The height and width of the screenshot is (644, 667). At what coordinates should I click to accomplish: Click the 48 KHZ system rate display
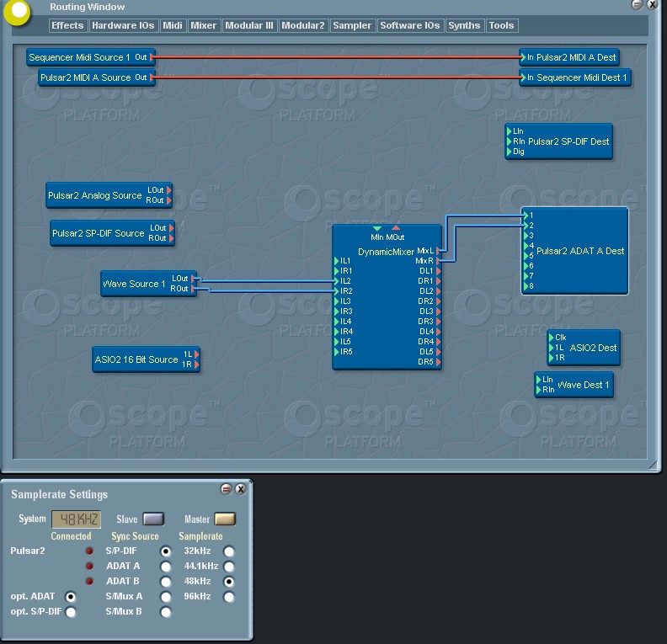76,519
